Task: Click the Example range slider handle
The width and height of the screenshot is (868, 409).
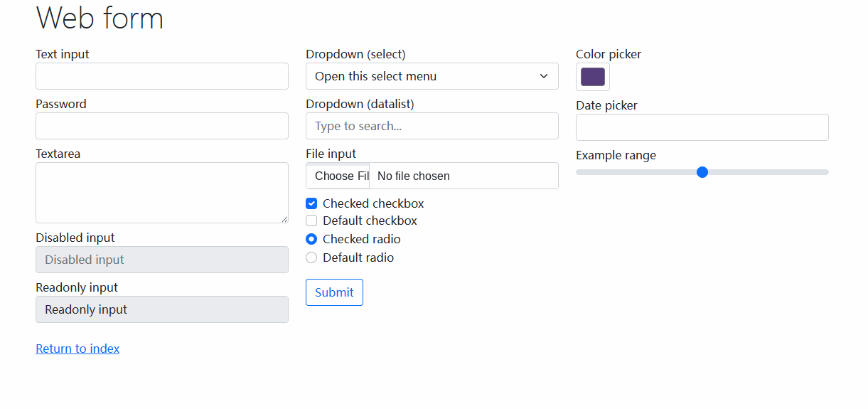Action: tap(702, 172)
